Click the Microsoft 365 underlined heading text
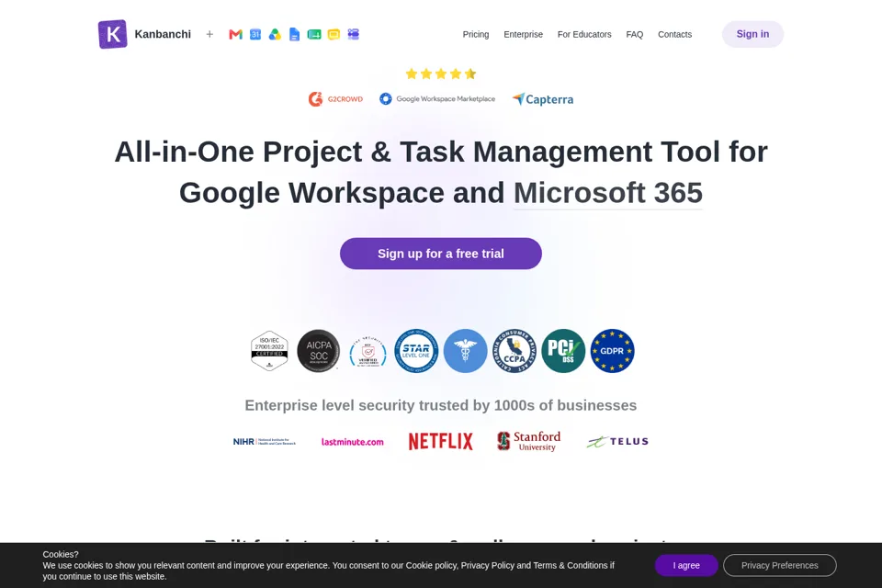Viewport: 882px width, 588px height. (608, 192)
